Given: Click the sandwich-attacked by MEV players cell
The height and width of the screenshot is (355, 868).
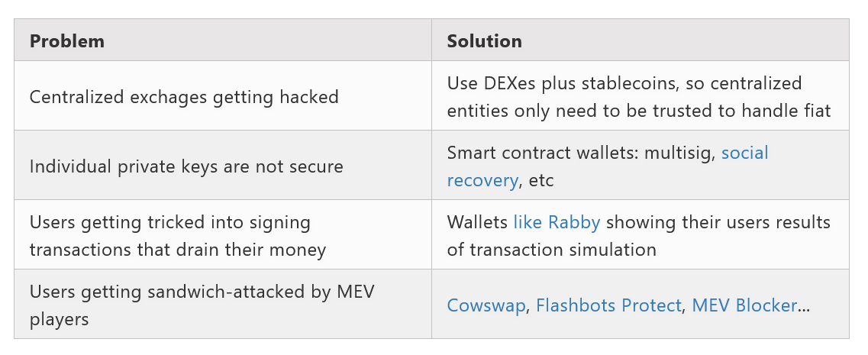Looking at the screenshot, I should pyautogui.click(x=223, y=304).
